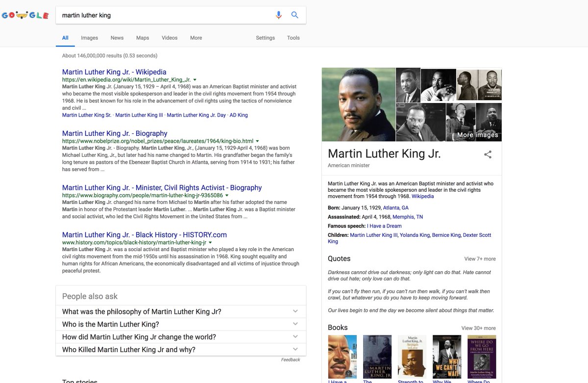The height and width of the screenshot is (383, 588).
Task: Click the blue search magnifier icon
Action: [295, 15]
